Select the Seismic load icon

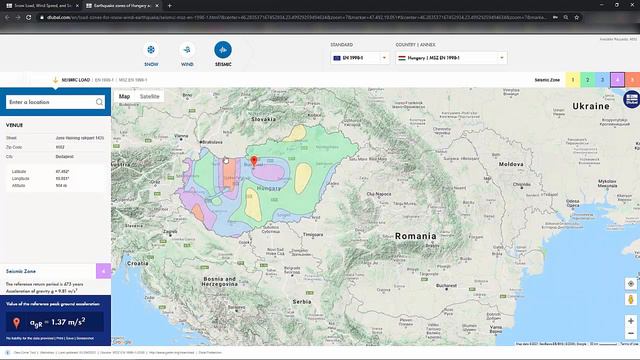point(223,50)
